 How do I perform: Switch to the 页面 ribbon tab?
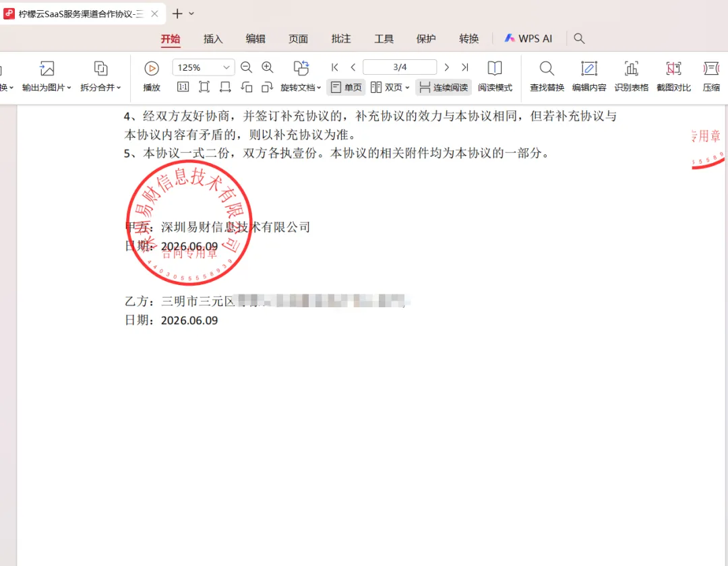pos(298,39)
